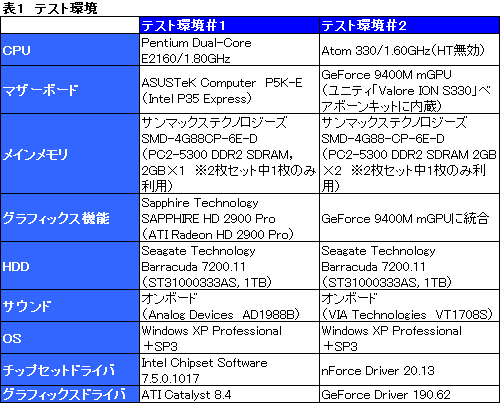Click the 'サウンド' row header
This screenshot has height=403, width=500.
tap(70, 306)
